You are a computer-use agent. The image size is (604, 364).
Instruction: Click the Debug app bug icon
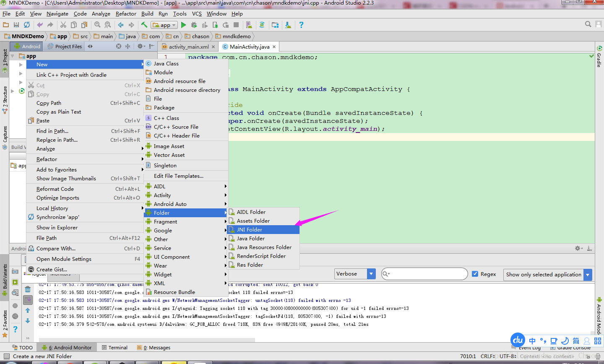coord(194,25)
